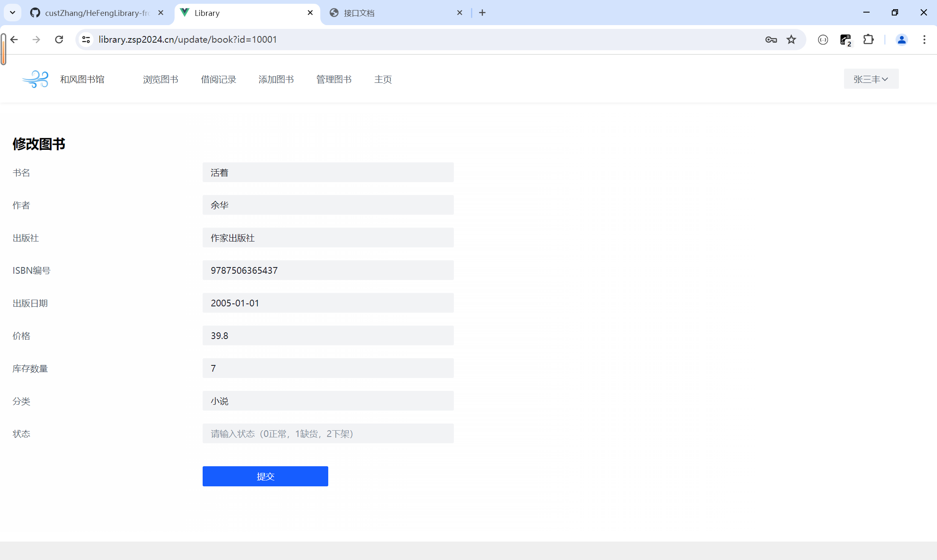Minimize the browser window
Screen dimensions: 937x560
866,13
